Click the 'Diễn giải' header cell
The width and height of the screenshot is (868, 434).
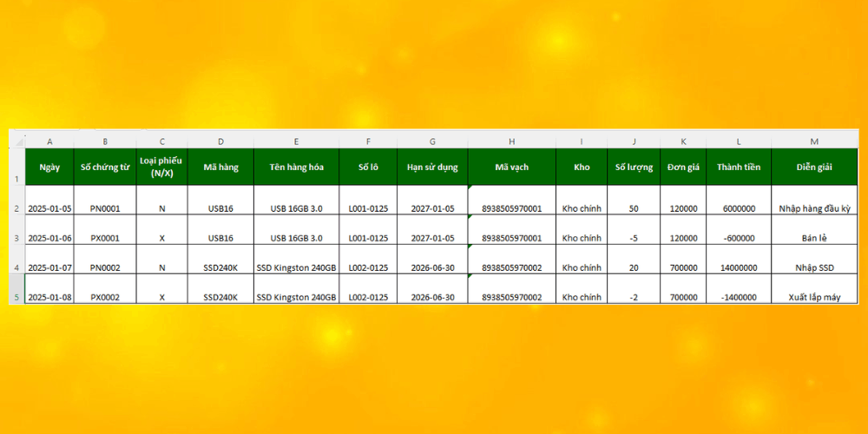814,167
